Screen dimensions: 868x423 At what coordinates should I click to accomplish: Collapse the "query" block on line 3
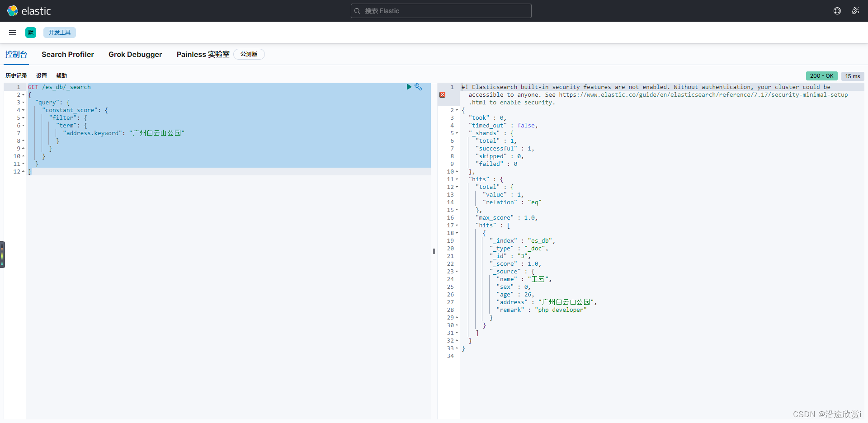coord(23,103)
